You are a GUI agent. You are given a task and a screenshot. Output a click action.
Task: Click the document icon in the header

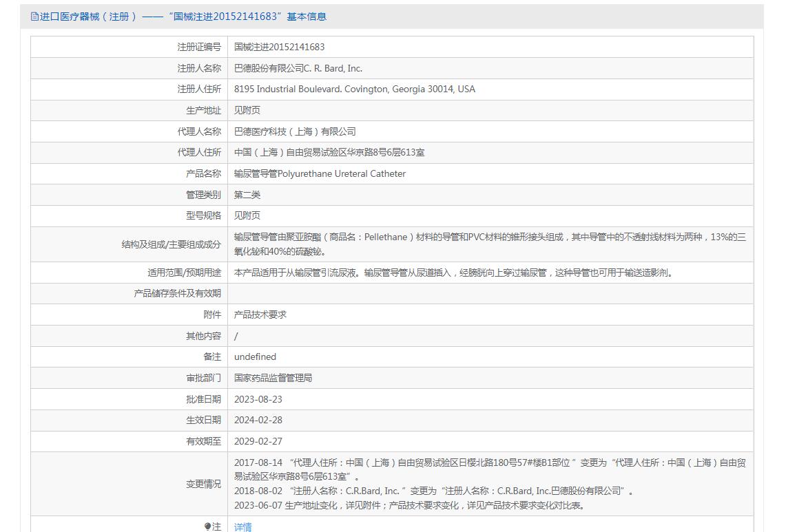click(x=34, y=17)
